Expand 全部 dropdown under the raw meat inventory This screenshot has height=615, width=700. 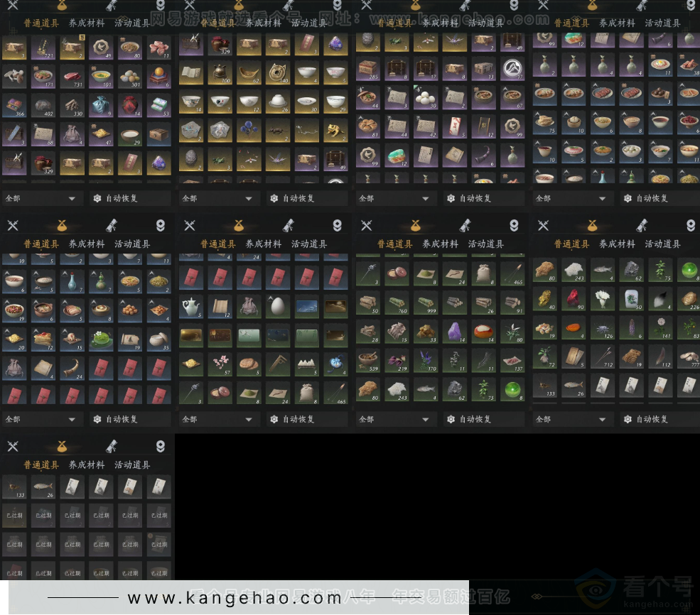pyautogui.click(x=41, y=198)
